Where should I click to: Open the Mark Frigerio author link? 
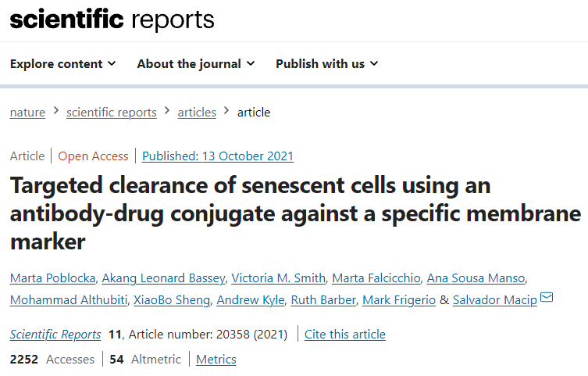[x=399, y=300]
